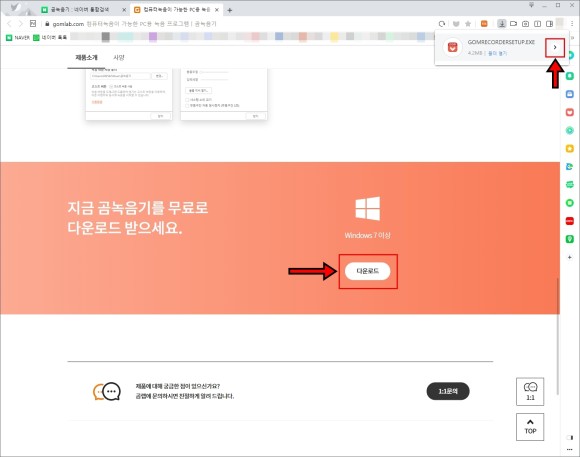Click the blue Edge-style sidebar icon
Image resolution: width=580 pixels, height=457 pixels.
[x=570, y=167]
